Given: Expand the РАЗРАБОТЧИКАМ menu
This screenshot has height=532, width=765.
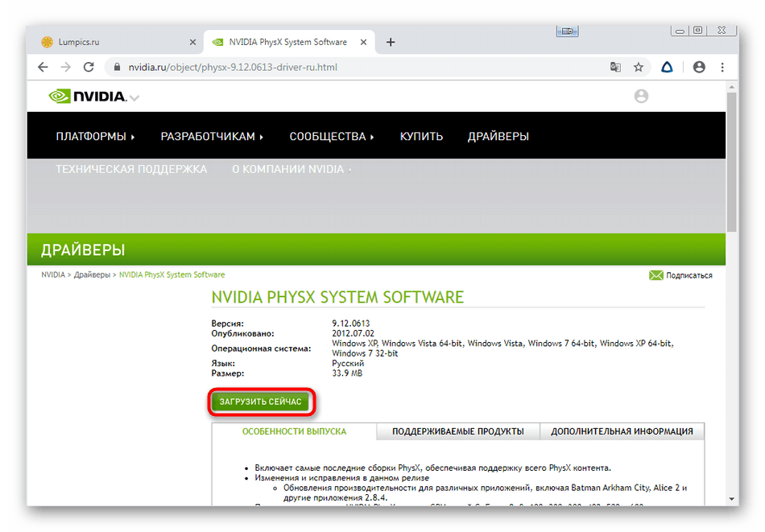Looking at the screenshot, I should tap(212, 137).
